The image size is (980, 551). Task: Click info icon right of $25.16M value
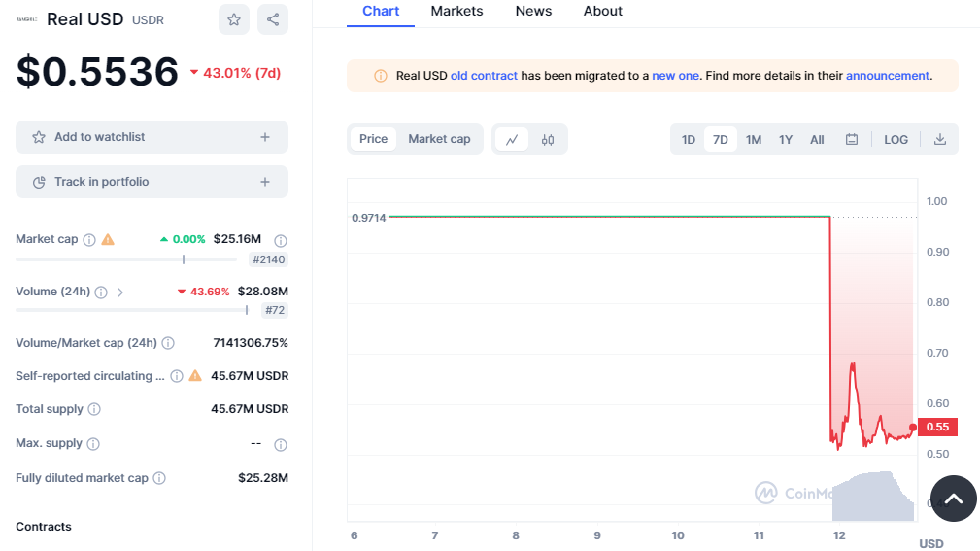click(x=281, y=240)
